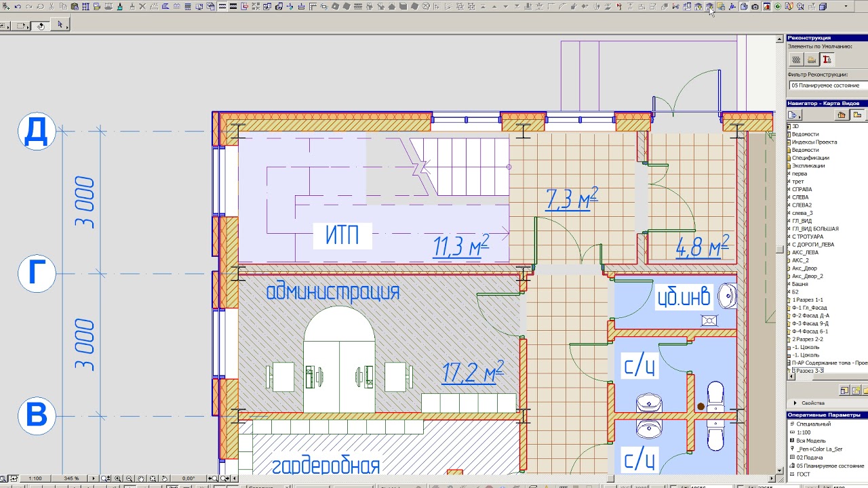Select the СЛЕВА2 view in the navigator
This screenshot has width=868, height=488.
[802, 205]
